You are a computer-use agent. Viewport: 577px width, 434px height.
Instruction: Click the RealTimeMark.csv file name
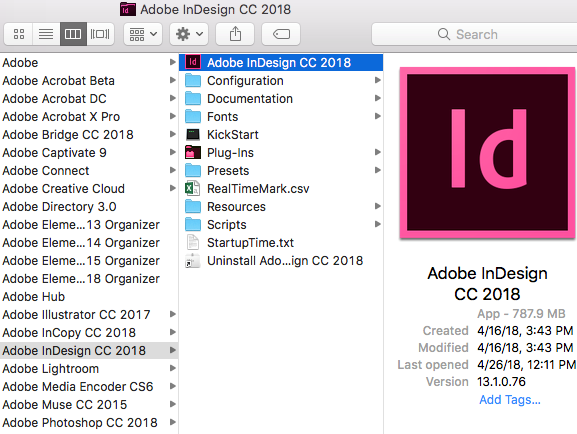[x=258, y=188]
